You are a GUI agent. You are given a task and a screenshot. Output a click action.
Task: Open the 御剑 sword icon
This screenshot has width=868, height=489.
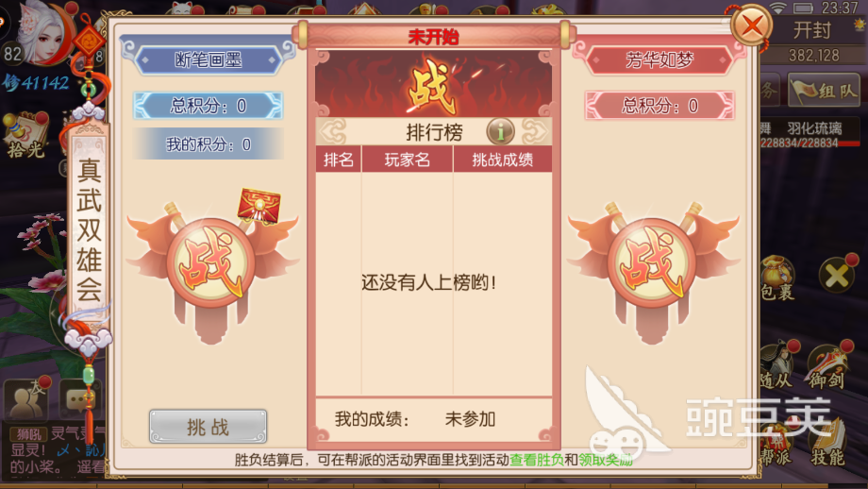pyautogui.click(x=826, y=365)
